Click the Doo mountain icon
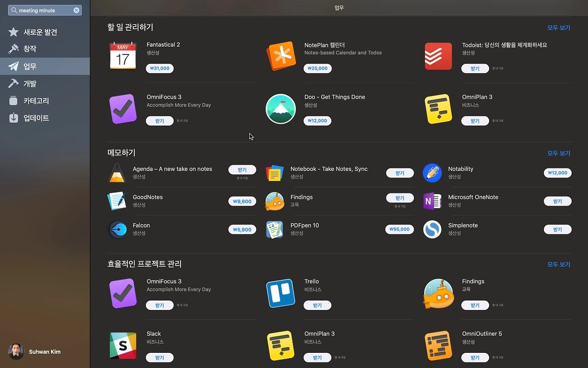The height and width of the screenshot is (368, 588). click(x=281, y=109)
